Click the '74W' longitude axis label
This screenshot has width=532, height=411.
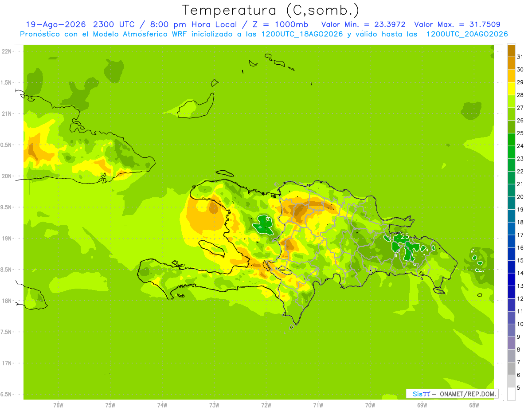(x=162, y=405)
